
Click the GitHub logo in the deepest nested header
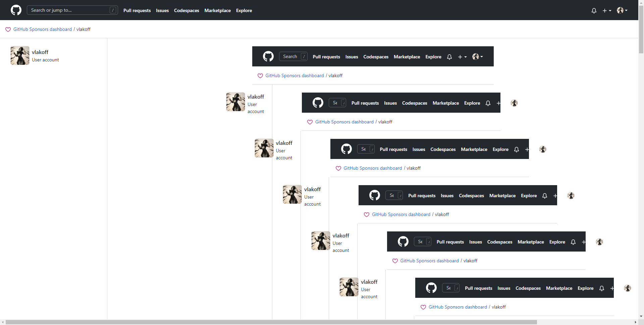tap(431, 288)
